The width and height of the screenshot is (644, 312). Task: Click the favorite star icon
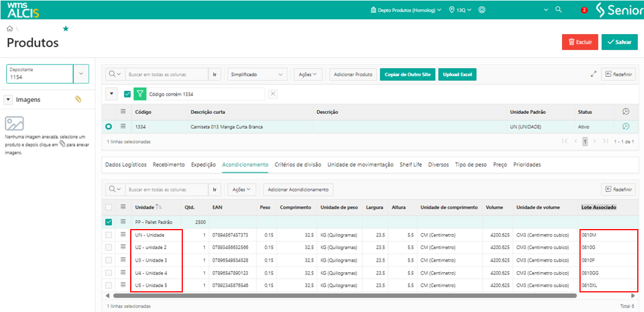[66, 29]
